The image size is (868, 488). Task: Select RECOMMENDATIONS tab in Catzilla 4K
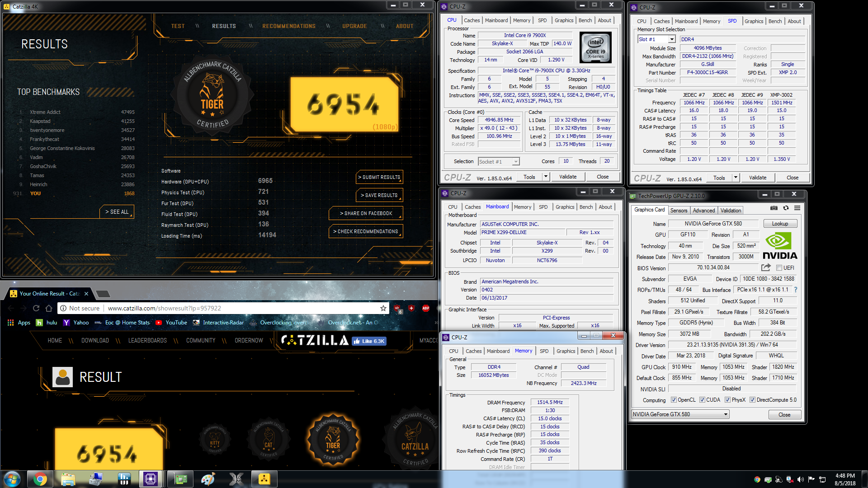(289, 26)
